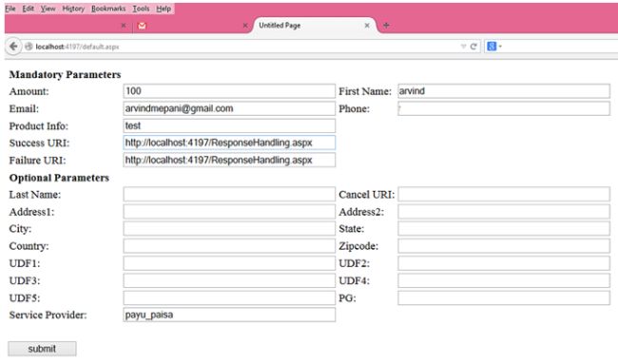Click the PG input field
The width and height of the screenshot is (618, 364).
click(x=504, y=297)
